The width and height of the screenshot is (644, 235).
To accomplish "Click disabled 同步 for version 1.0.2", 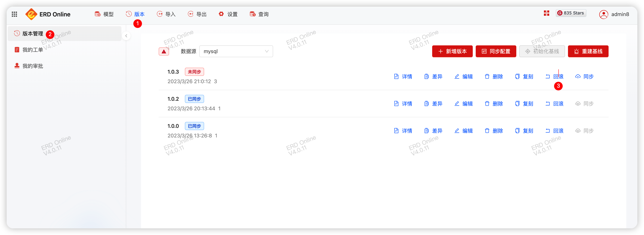I will coord(585,103).
